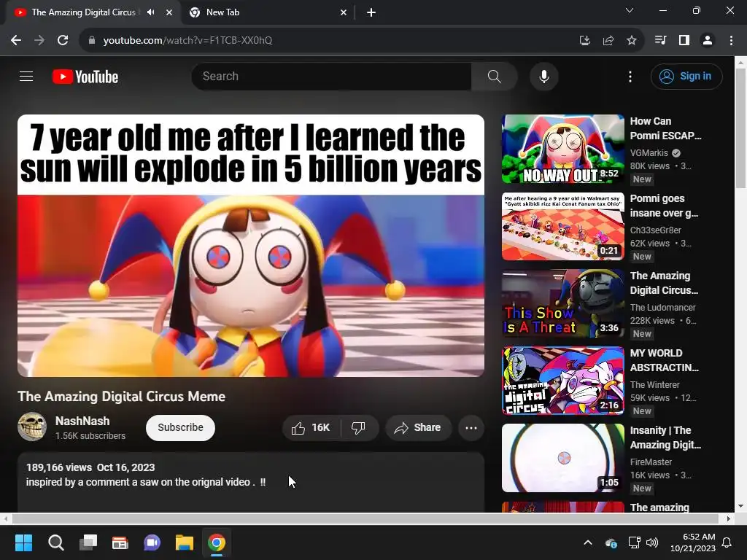
Task: Open This Show Is A Threat thumbnail
Action: (x=562, y=303)
